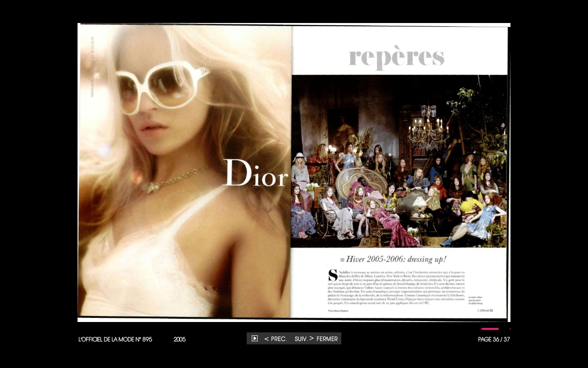Close the viewer with FERMER

327,339
